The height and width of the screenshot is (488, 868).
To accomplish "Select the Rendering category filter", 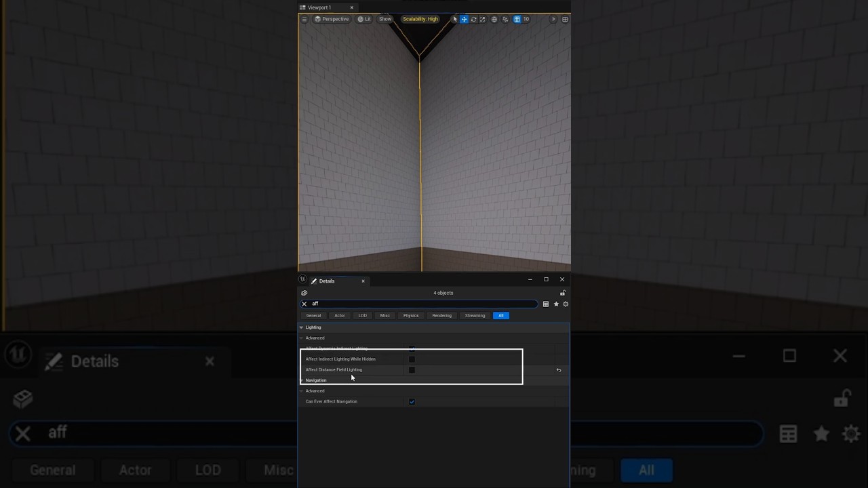I will (x=442, y=315).
